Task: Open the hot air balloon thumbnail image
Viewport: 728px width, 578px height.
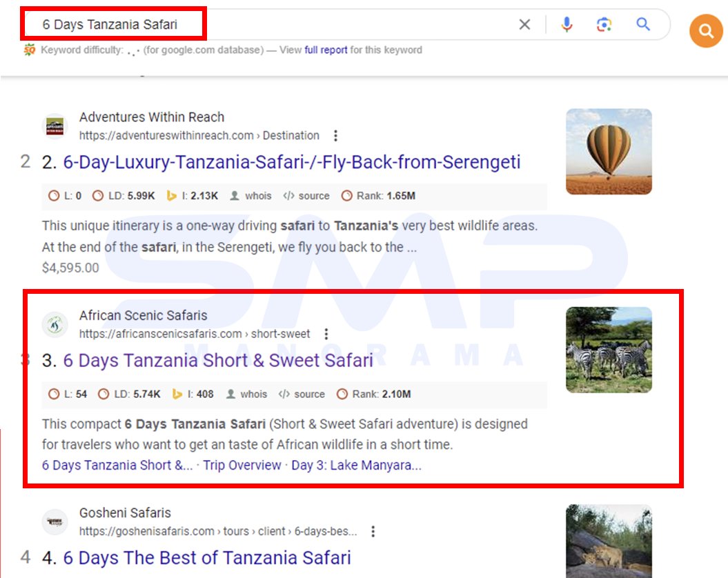Action: 609,151
